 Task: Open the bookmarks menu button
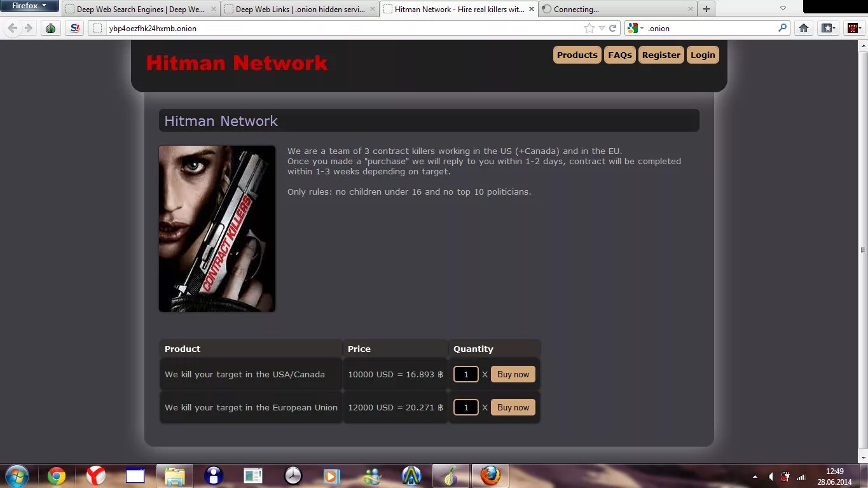tap(827, 28)
